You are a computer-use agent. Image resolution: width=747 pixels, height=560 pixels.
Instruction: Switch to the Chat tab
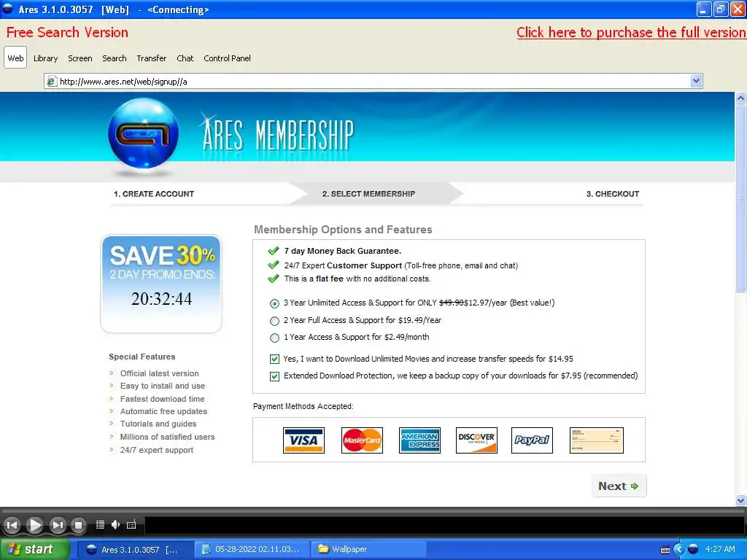(185, 58)
